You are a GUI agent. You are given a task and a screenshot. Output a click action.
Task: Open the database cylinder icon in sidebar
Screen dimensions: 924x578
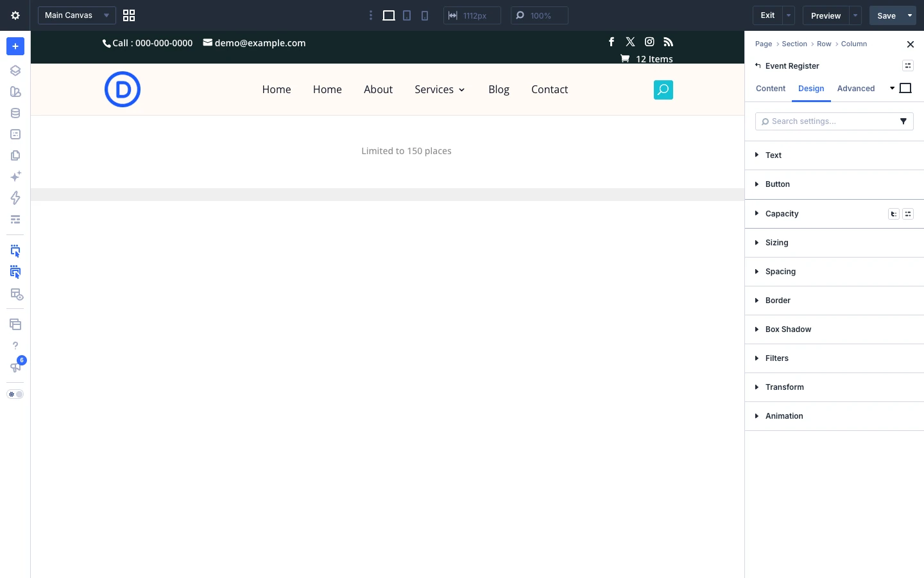[15, 113]
